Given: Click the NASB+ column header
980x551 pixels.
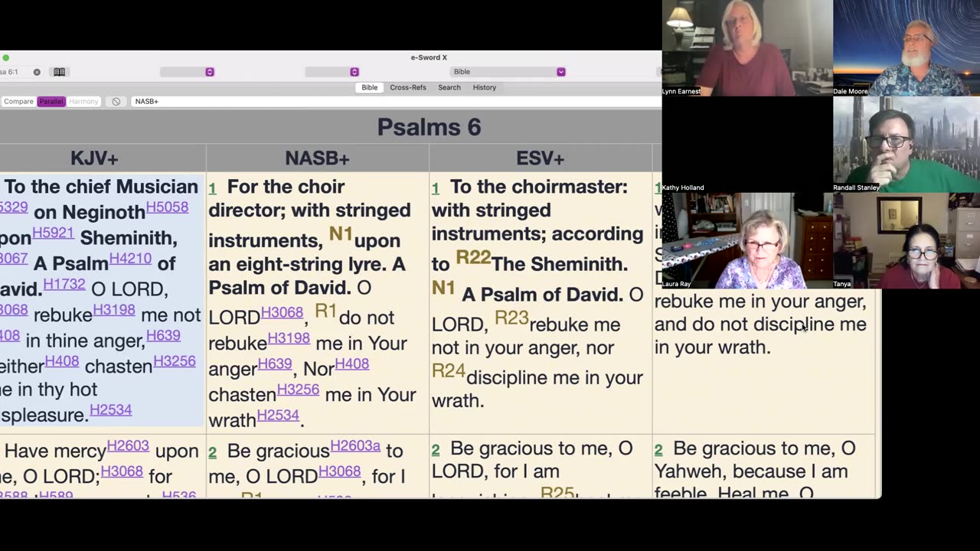Looking at the screenshot, I should click(x=317, y=158).
